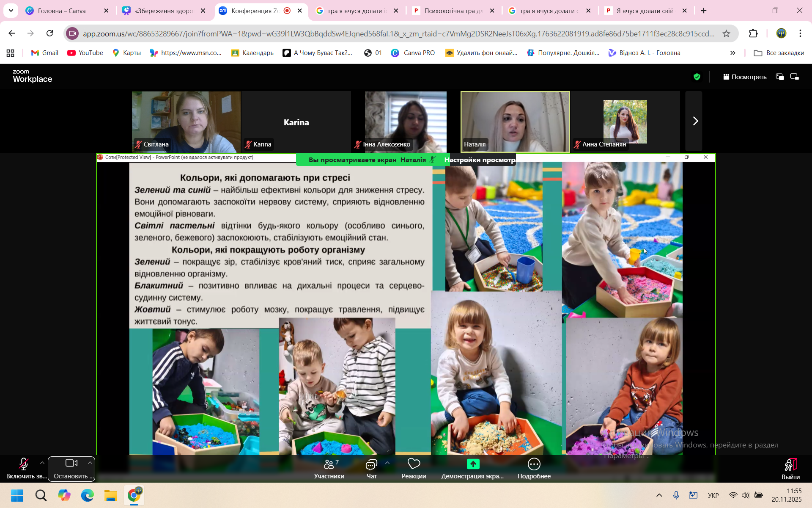Open the Chat panel icon
The width and height of the screenshot is (812, 508).
tap(371, 464)
